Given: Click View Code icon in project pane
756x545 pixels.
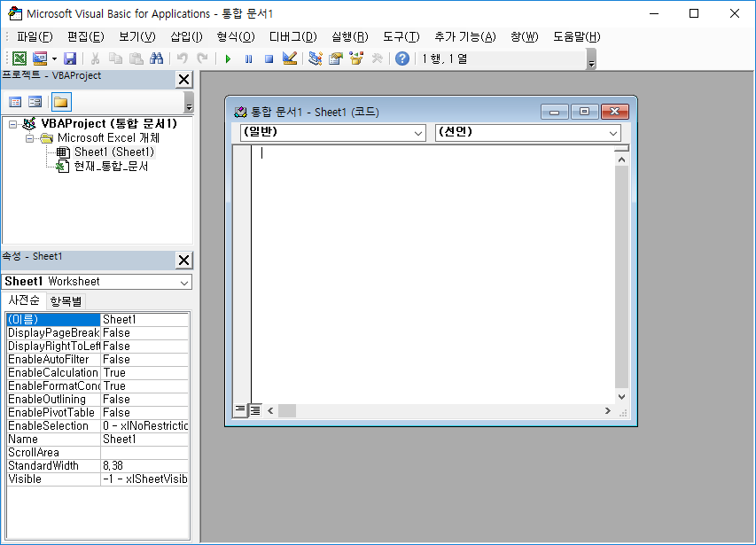Looking at the screenshot, I should pos(15,102).
